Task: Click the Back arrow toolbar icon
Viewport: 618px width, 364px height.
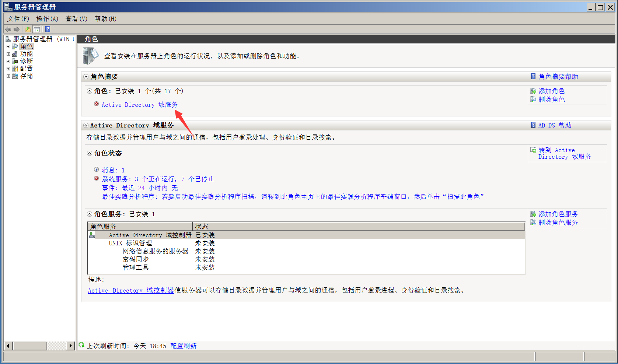Action: pyautogui.click(x=8, y=29)
